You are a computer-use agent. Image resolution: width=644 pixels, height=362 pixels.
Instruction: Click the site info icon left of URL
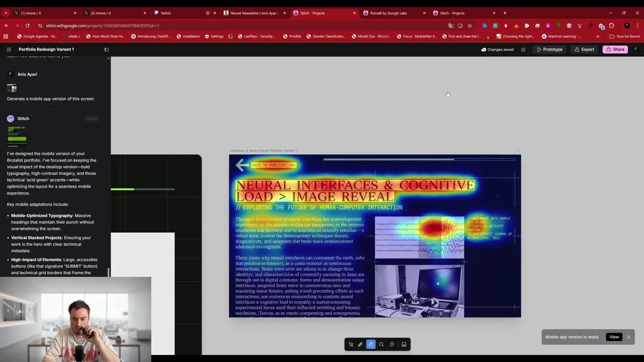pyautogui.click(x=40, y=26)
